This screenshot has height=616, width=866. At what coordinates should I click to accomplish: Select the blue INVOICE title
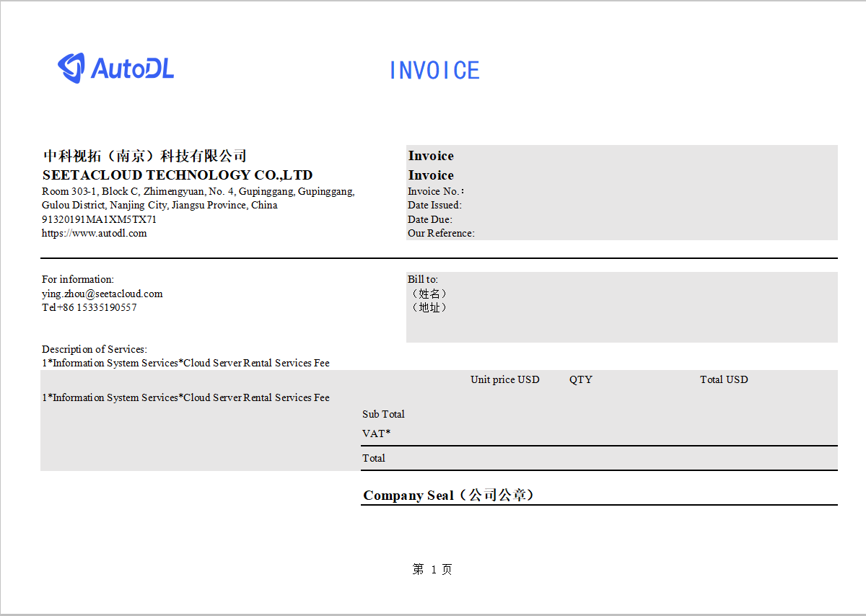434,71
